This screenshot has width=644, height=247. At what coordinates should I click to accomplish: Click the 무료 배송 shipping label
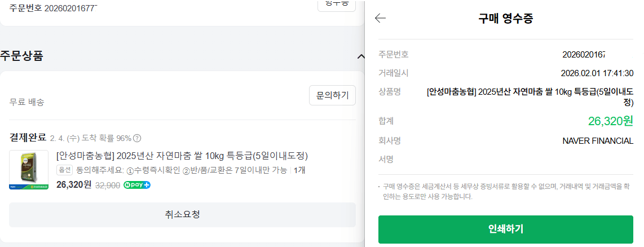(x=27, y=102)
